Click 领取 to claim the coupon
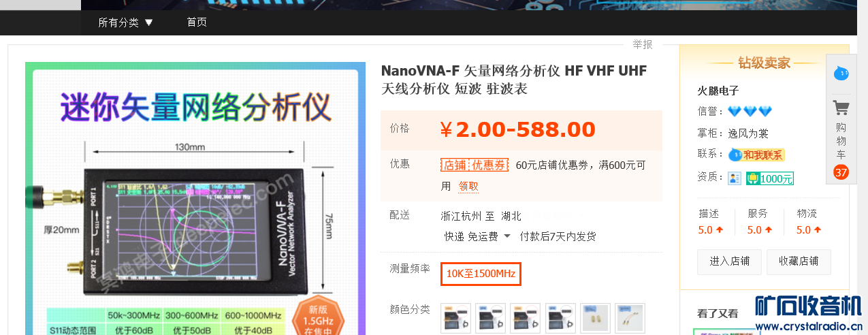868x335 pixels. [x=468, y=186]
